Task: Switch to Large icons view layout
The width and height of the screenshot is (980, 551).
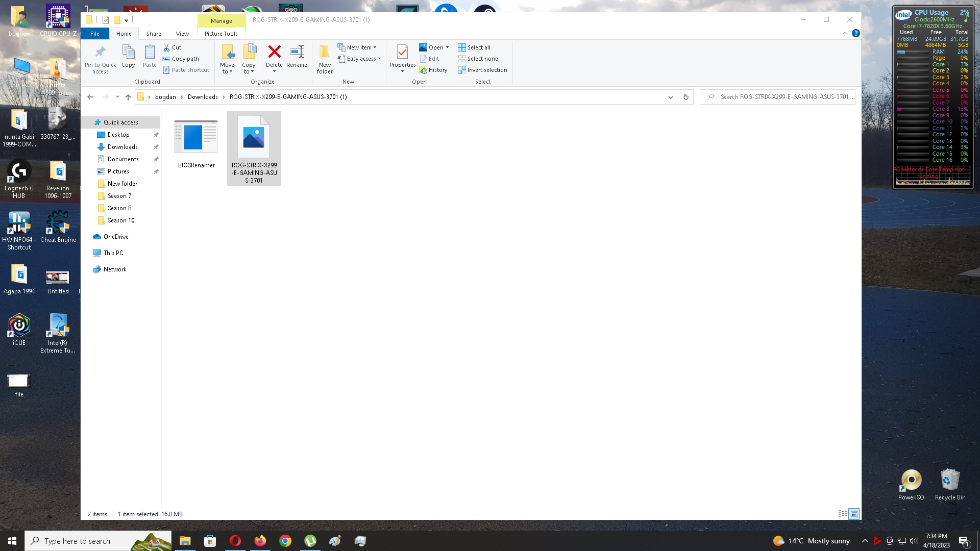Action: [x=854, y=514]
